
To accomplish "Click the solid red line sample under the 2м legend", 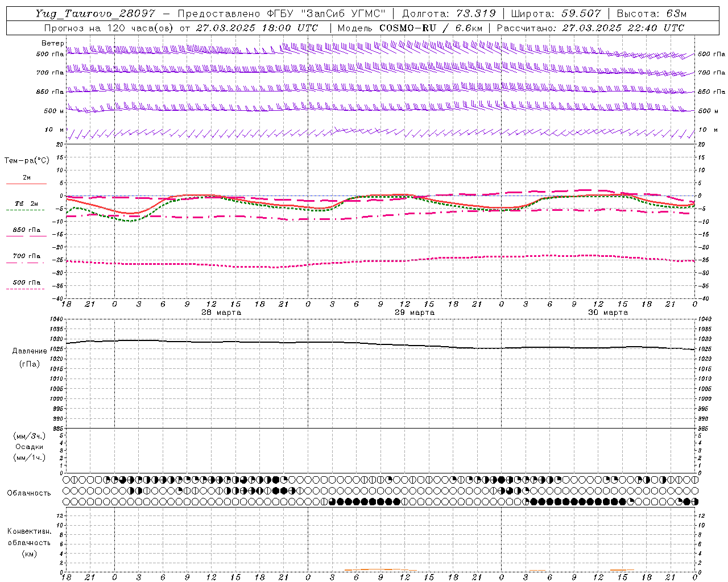I will 27,184.
